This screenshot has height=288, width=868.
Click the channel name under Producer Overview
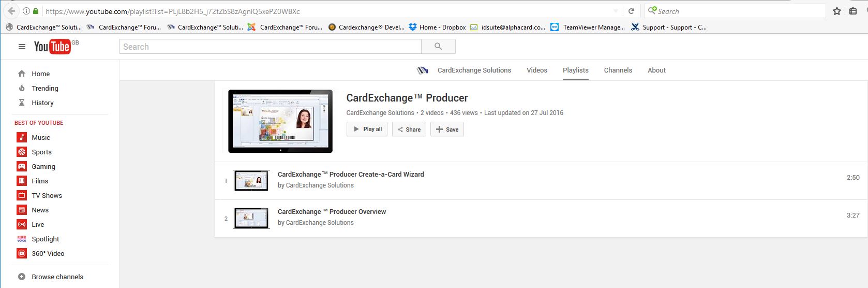coord(320,222)
